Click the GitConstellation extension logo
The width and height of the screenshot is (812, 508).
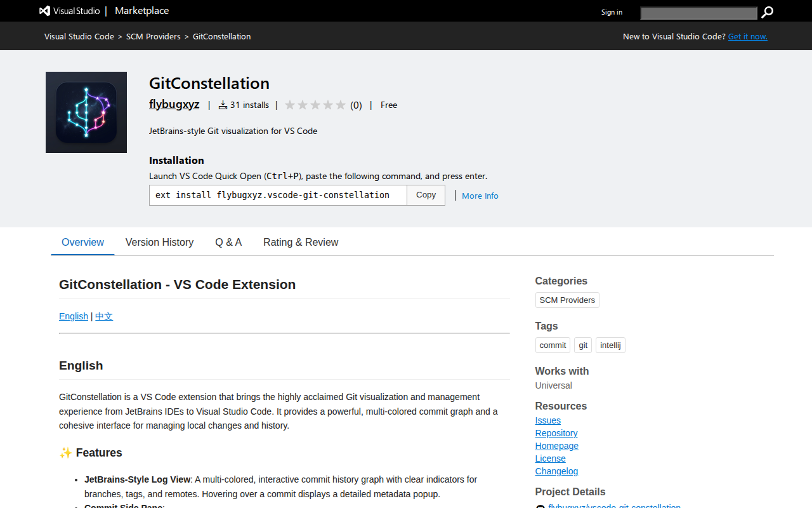[86, 112]
